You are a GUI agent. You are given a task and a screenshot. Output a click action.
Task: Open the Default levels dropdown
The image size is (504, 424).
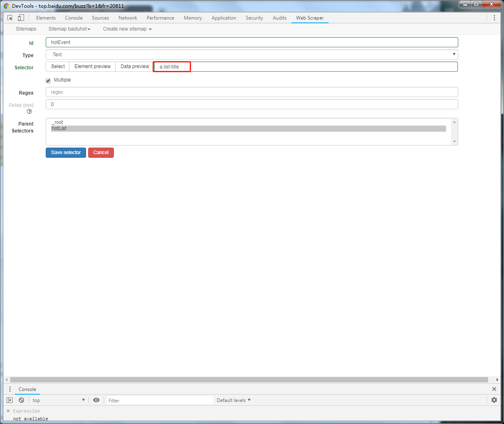tap(234, 400)
